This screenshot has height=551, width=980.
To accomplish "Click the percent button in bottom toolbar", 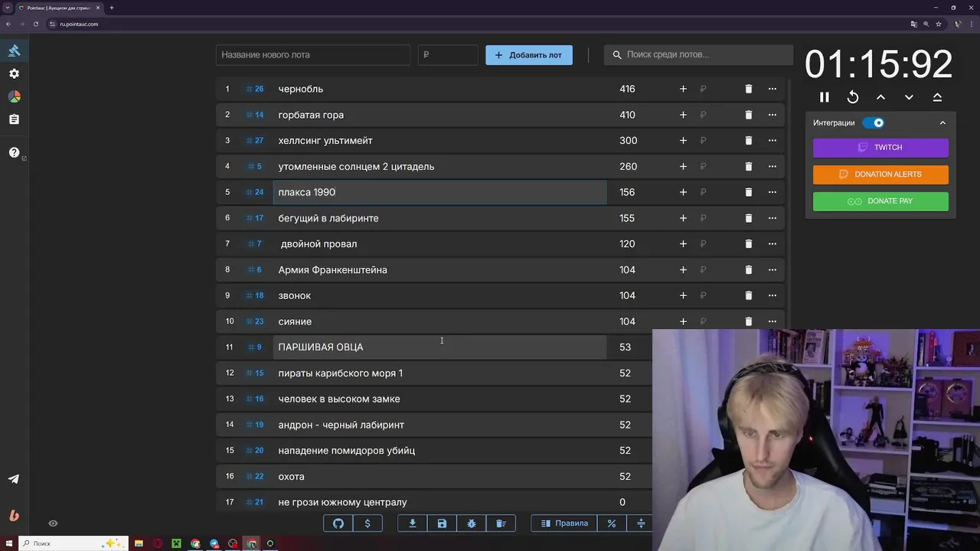I will tap(612, 523).
